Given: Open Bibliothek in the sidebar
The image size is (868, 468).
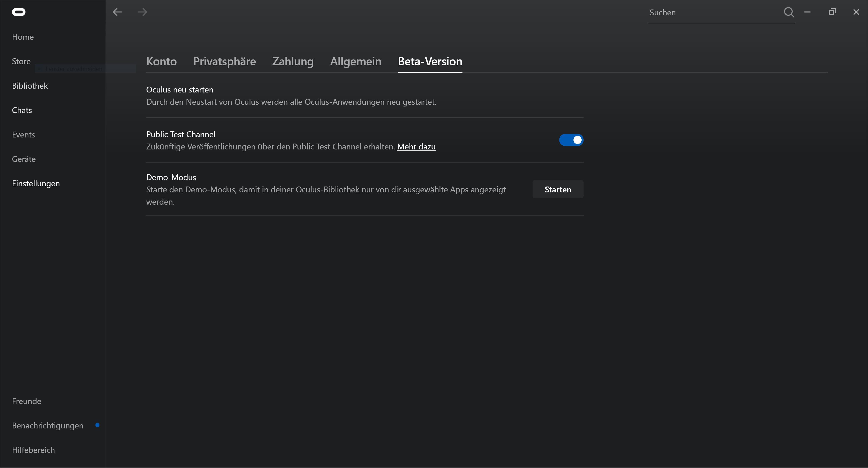Looking at the screenshot, I should [x=30, y=86].
